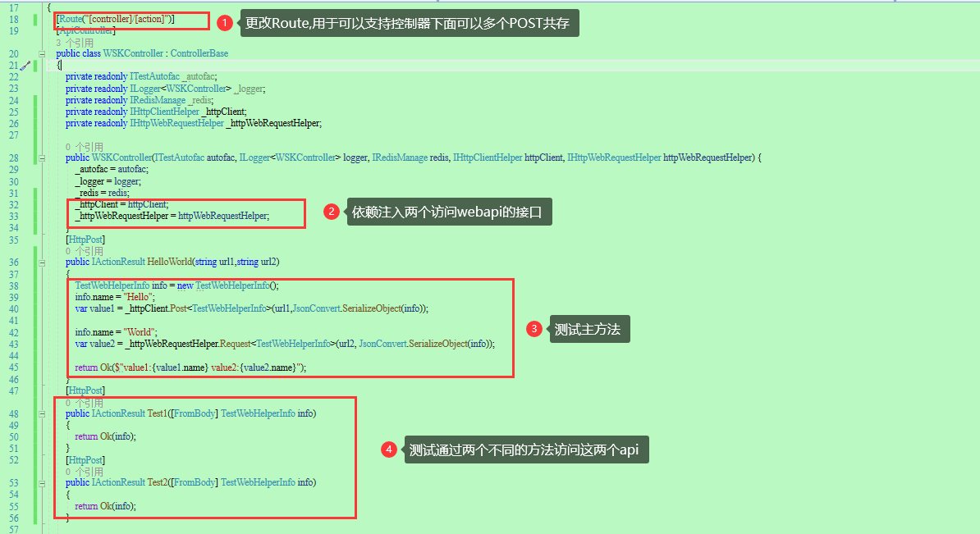Click the pencil edit marker at line 21
The image size is (980, 534).
(26, 64)
